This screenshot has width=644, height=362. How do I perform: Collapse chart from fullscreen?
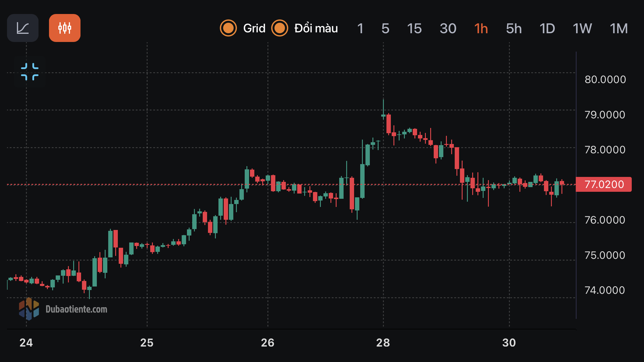(x=30, y=72)
